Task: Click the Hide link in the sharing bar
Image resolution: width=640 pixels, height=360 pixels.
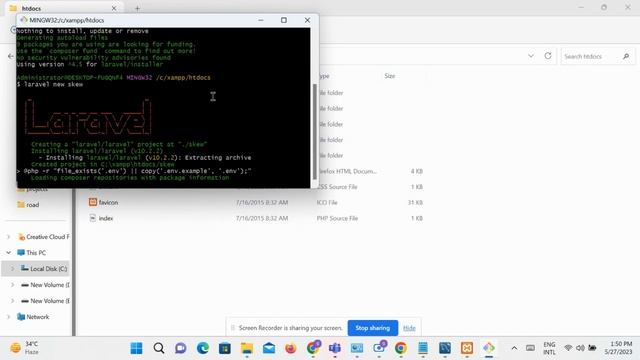Action: 409,328
